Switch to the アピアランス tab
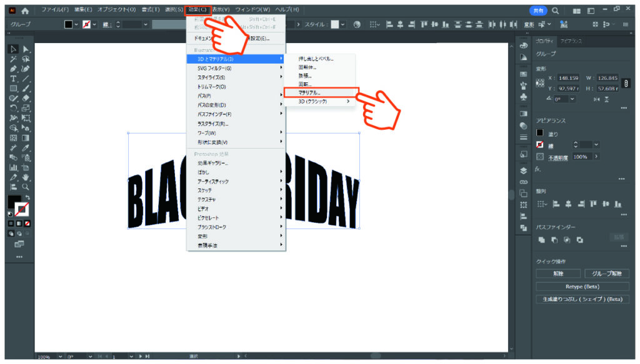This screenshot has height=364, width=640. tap(571, 41)
